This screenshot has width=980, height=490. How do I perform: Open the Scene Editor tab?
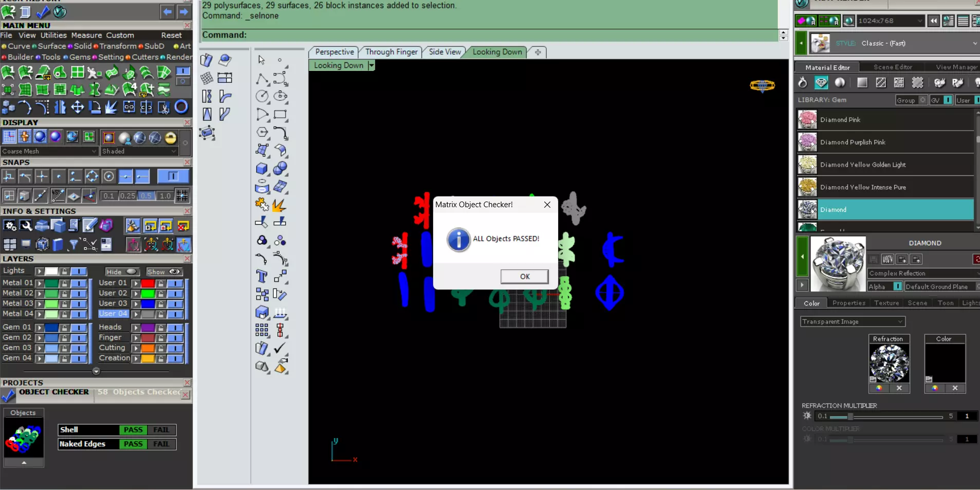point(893,67)
